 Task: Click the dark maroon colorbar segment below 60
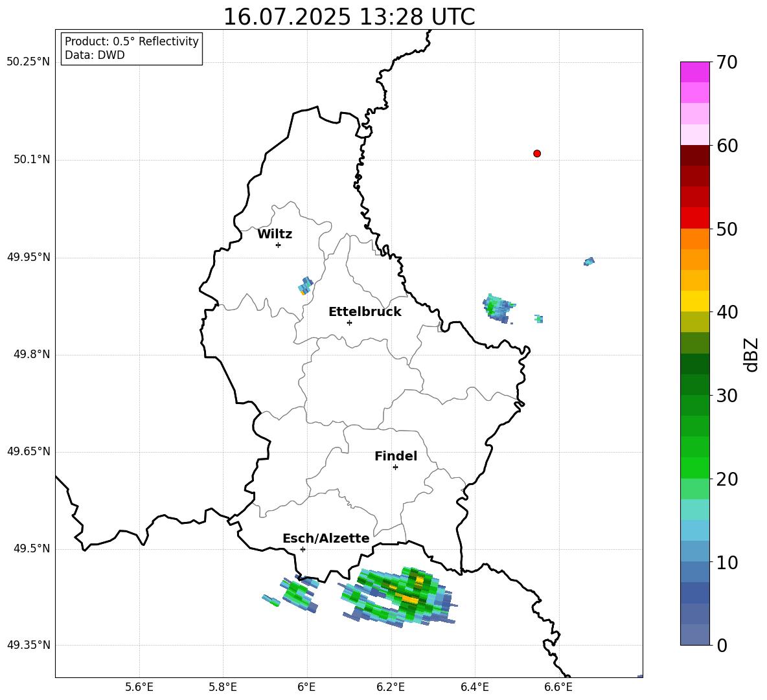click(694, 155)
